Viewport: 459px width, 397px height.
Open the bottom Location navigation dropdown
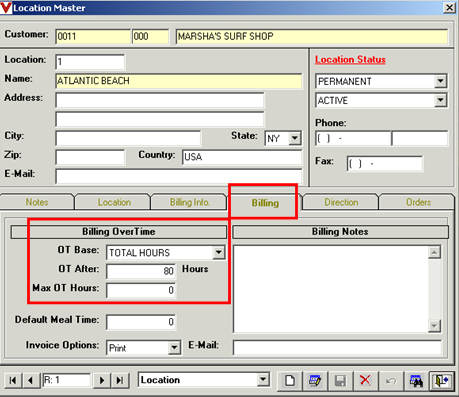(263, 380)
